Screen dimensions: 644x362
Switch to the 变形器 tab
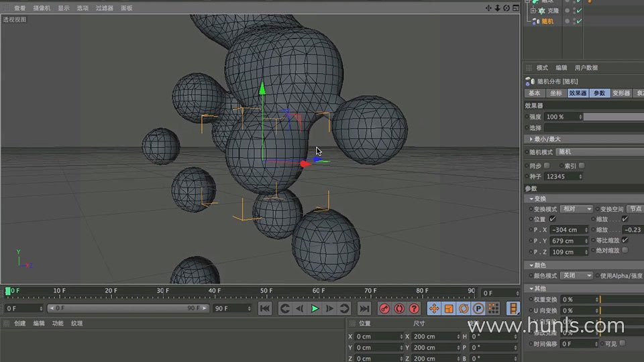point(621,93)
